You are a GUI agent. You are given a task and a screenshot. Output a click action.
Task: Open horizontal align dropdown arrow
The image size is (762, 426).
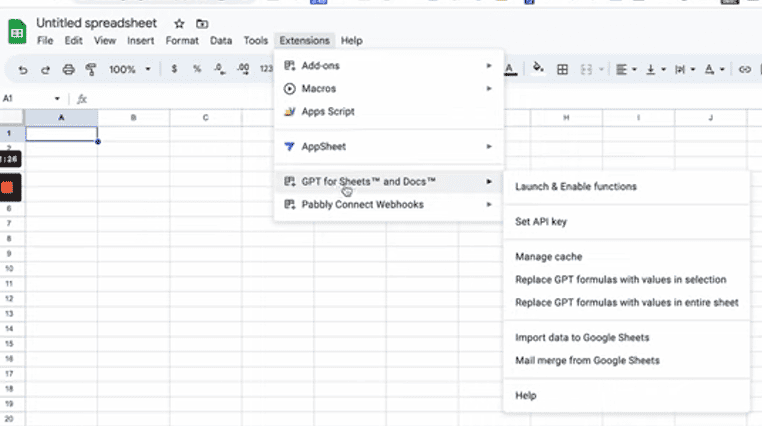point(634,69)
